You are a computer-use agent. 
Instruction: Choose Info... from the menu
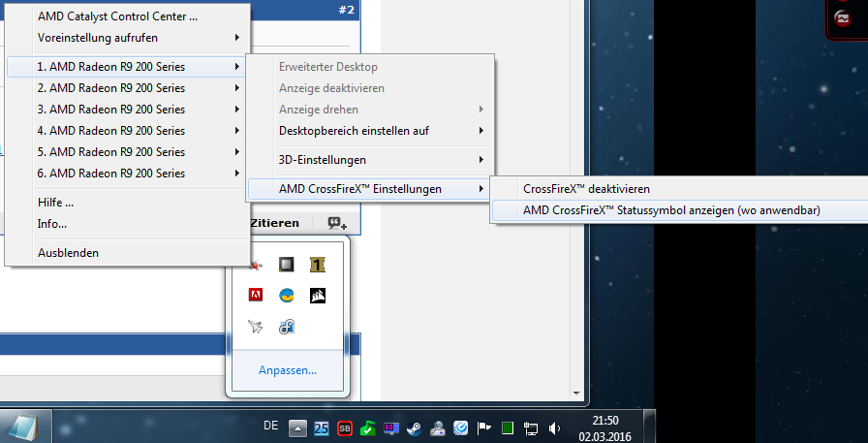click(127, 224)
